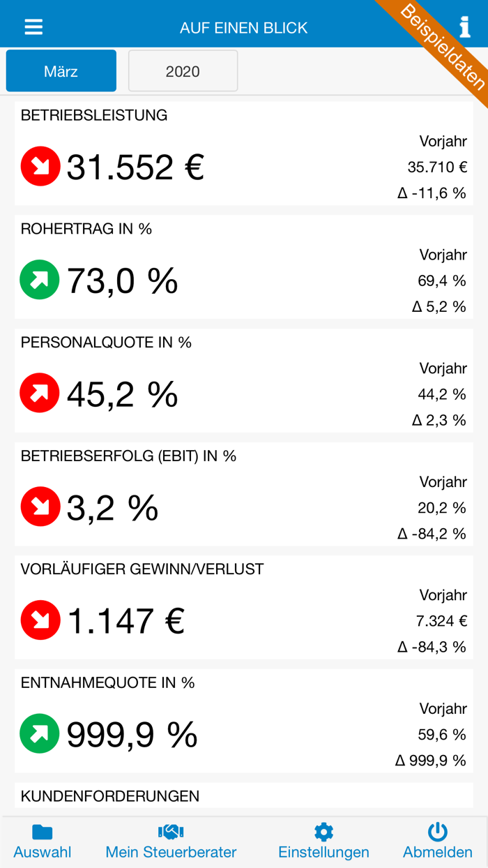Image resolution: width=488 pixels, height=868 pixels.
Task: Select the März month selector
Action: click(61, 70)
